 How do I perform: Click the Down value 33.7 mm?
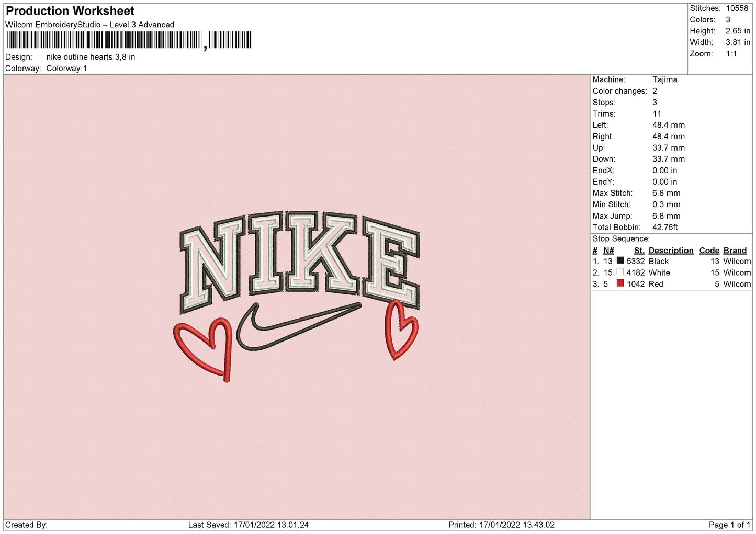668,159
